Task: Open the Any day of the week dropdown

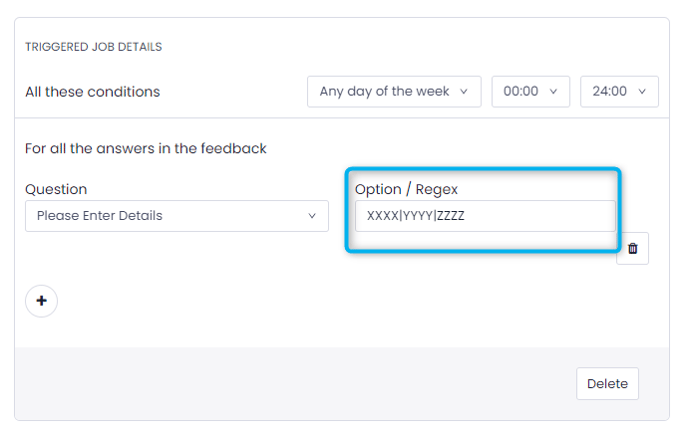Action: [x=394, y=92]
